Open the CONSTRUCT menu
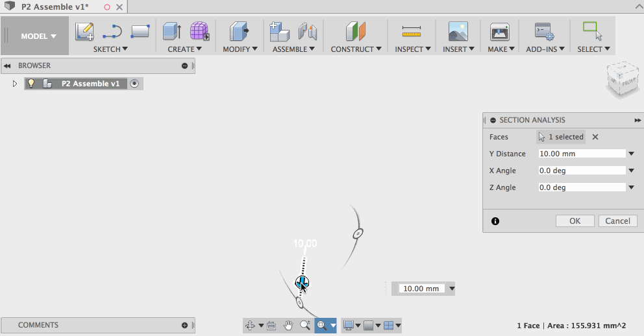This screenshot has width=644, height=336. point(356,49)
